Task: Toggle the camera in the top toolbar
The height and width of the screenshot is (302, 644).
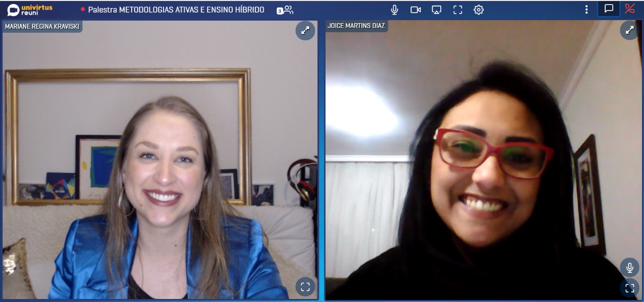Action: (416, 10)
